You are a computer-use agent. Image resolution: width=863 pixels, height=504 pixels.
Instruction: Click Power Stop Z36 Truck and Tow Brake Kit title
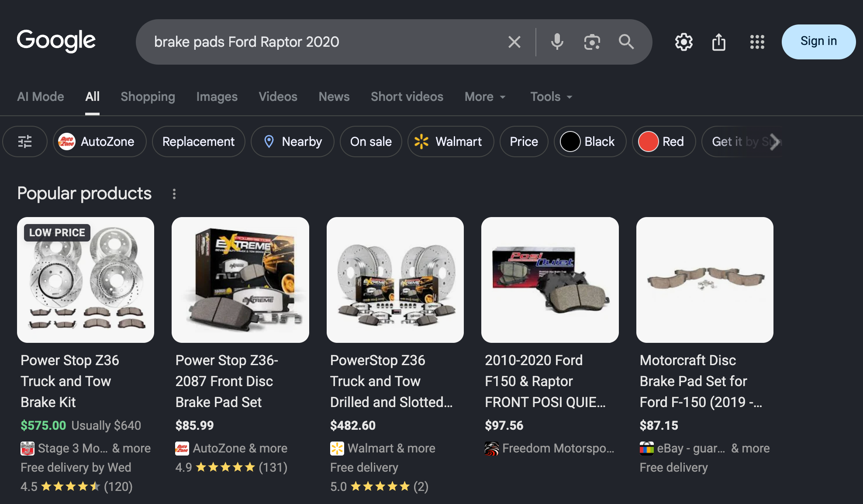(70, 381)
